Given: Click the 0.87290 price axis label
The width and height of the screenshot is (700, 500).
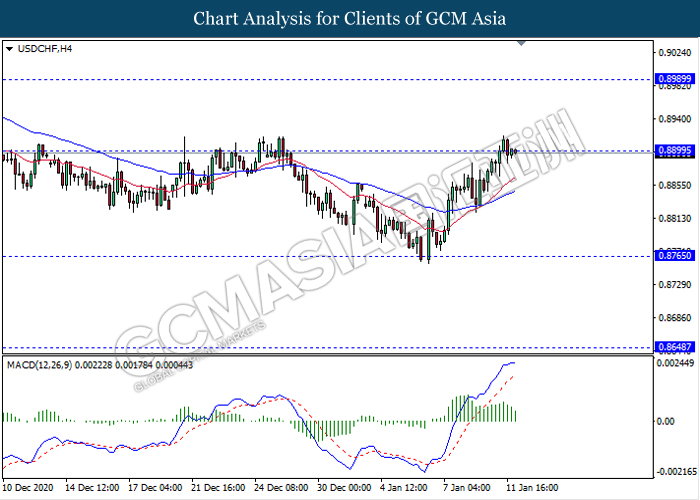Looking at the screenshot, I should pos(674,285).
